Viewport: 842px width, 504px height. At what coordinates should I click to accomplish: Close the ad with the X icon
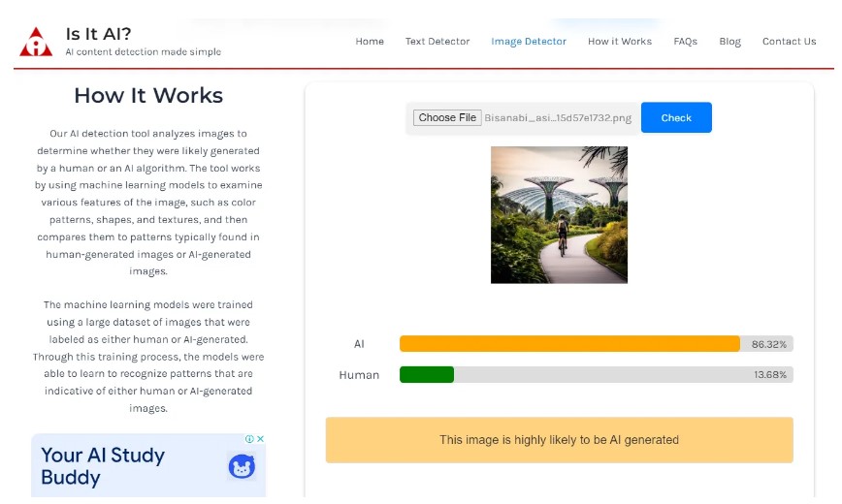coord(260,439)
